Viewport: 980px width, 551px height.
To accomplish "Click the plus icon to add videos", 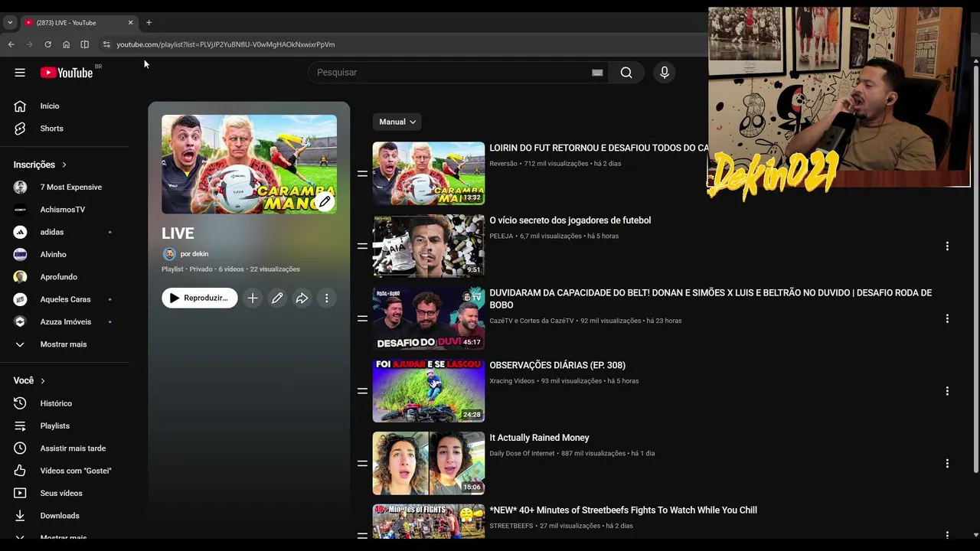I will click(x=253, y=298).
